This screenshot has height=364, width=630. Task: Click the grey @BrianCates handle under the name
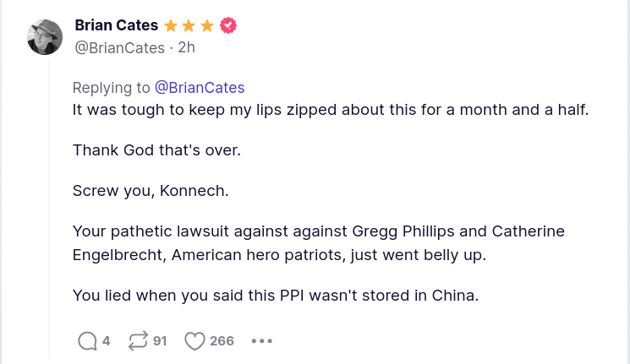click(x=119, y=47)
